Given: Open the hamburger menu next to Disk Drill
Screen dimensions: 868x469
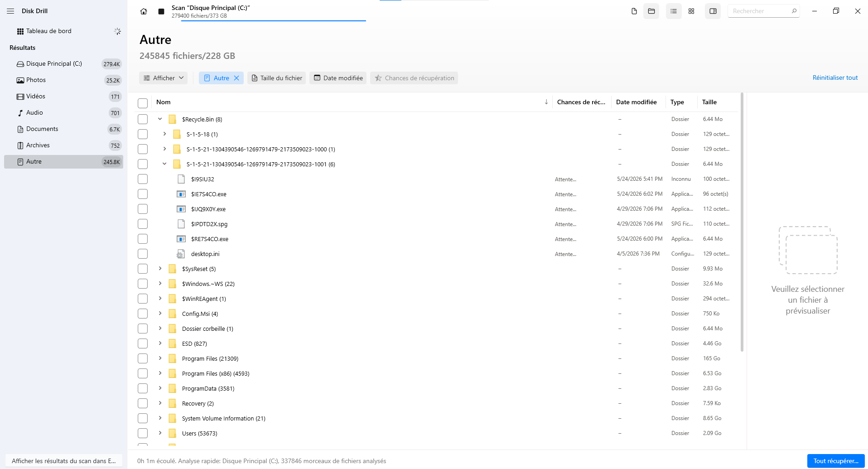Looking at the screenshot, I should 10,11.
